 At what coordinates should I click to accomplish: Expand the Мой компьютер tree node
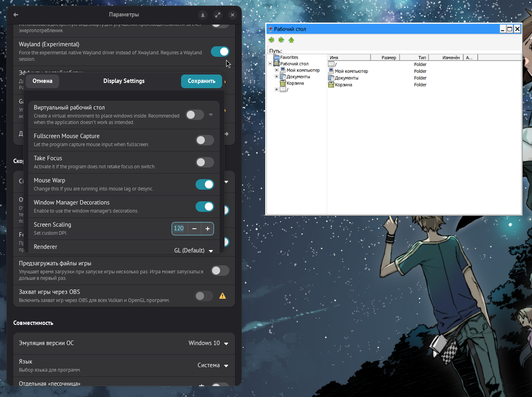click(276, 70)
